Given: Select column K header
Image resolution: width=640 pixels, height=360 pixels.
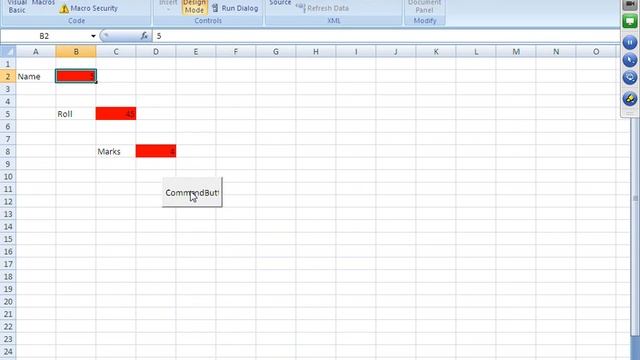Looking at the screenshot, I should tap(436, 52).
